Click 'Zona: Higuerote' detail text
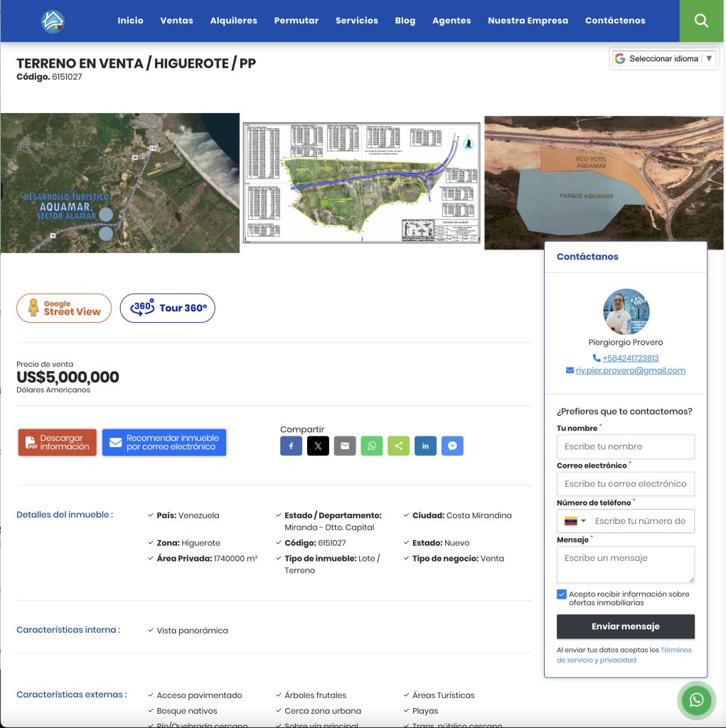The width and height of the screenshot is (726, 728). (188, 542)
